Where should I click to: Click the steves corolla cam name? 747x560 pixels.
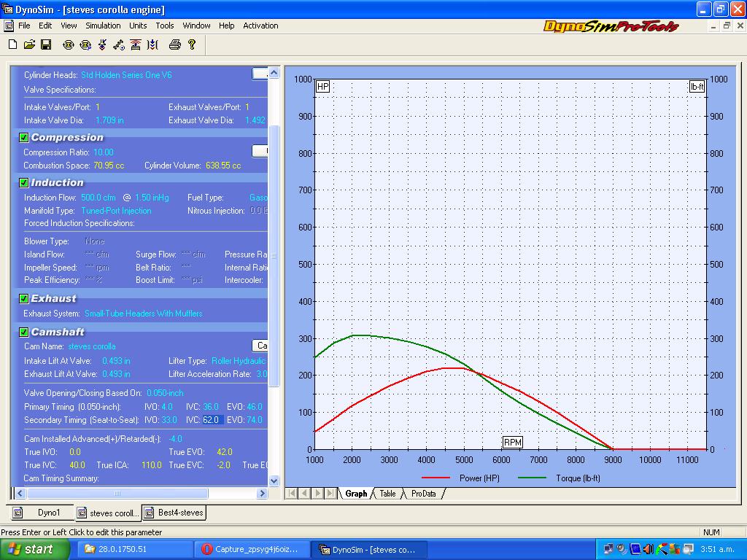(x=91, y=346)
